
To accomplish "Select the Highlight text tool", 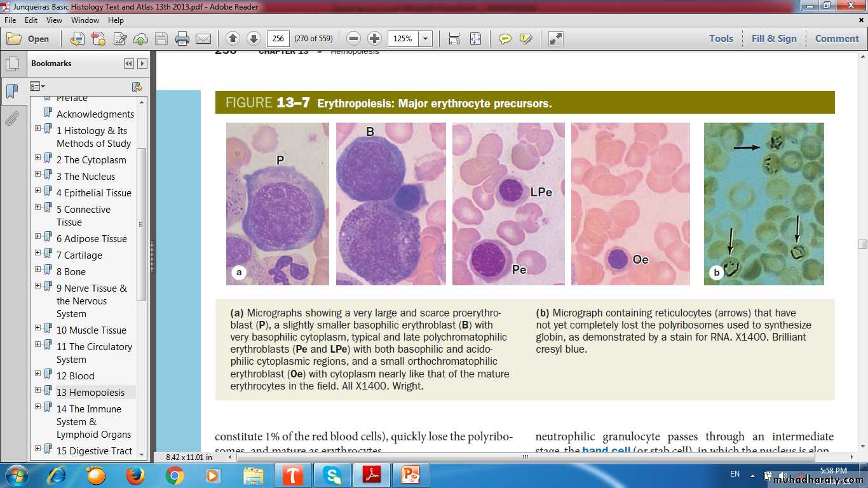I will [526, 39].
